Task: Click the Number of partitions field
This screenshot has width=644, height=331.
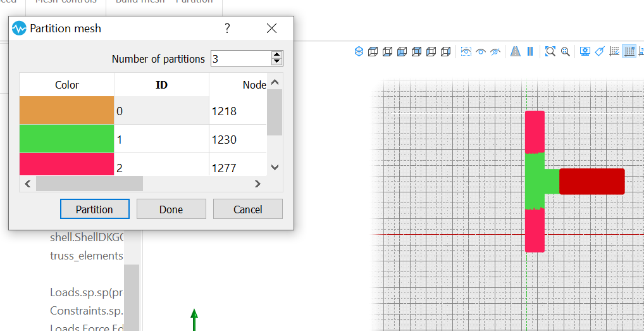Action: point(240,59)
